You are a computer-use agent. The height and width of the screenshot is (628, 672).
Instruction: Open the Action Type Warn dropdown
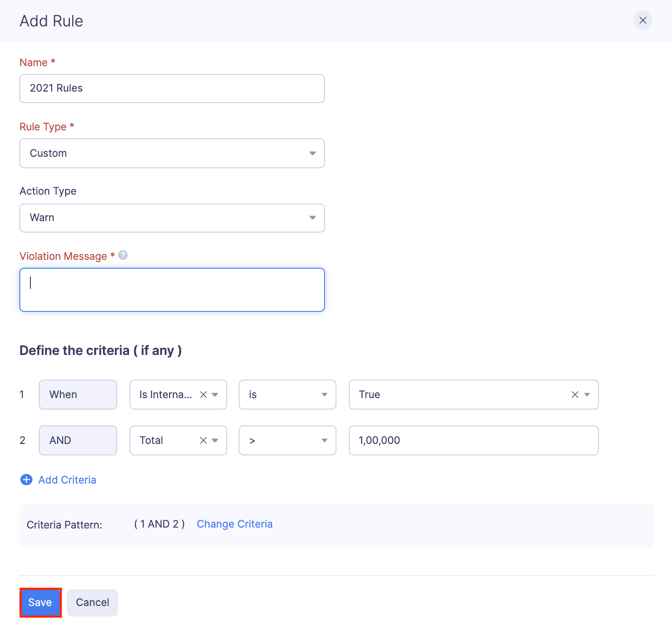click(x=172, y=218)
